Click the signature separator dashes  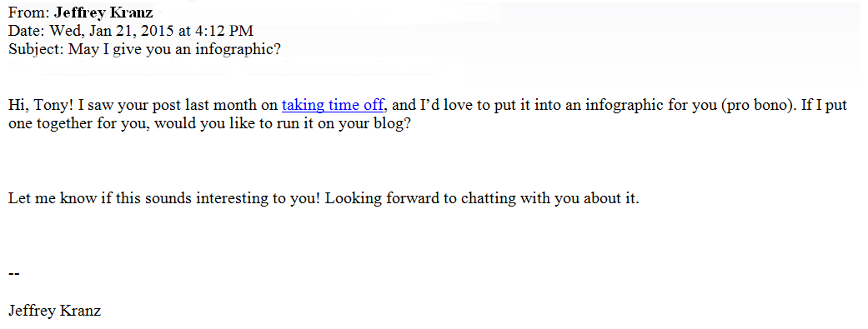pyautogui.click(x=14, y=274)
